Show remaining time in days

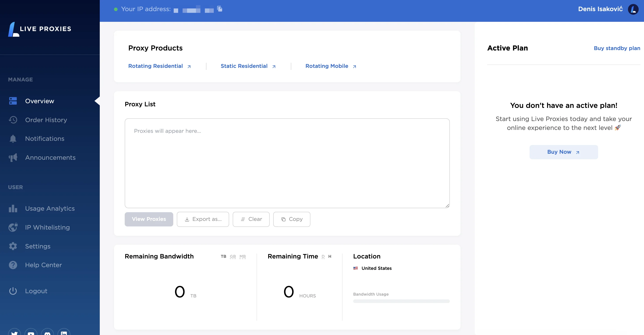323,256
